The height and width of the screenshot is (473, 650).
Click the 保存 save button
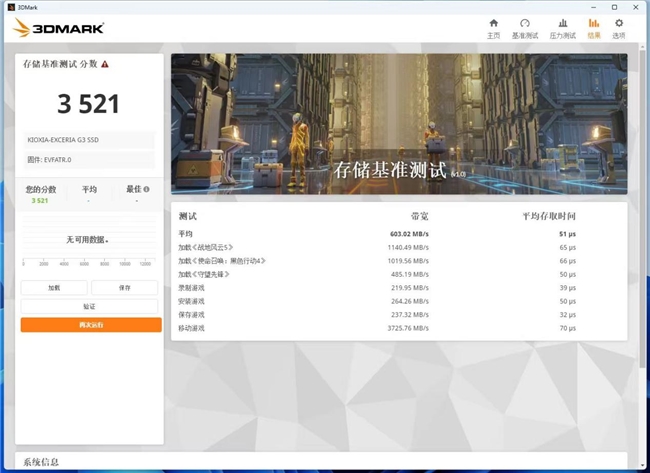(124, 288)
